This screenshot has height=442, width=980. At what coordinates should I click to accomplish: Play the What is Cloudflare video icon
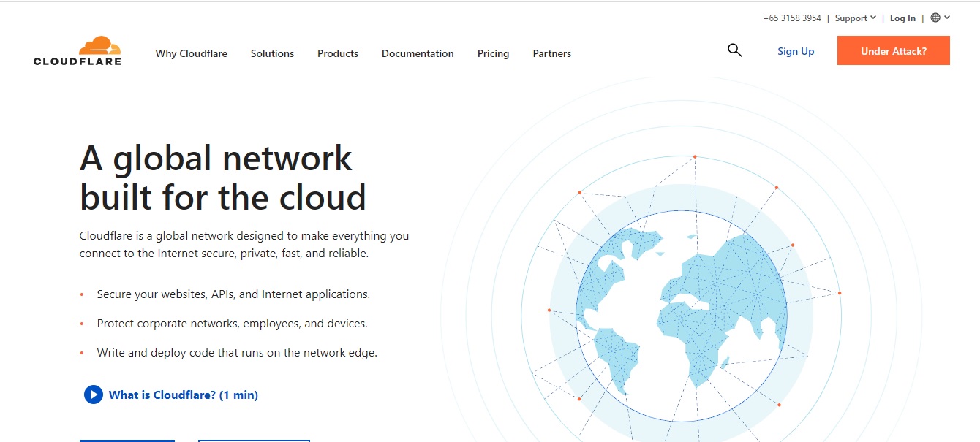pos(94,395)
